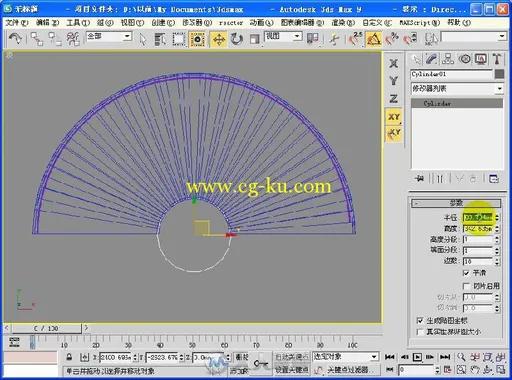Click the Use Pivot Point Center icon

(x=313, y=39)
